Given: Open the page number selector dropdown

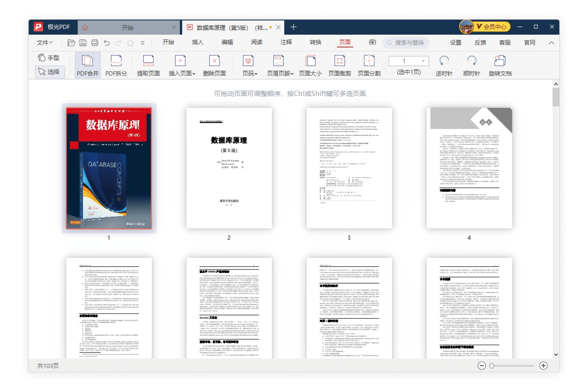Looking at the screenshot, I should tap(423, 61).
